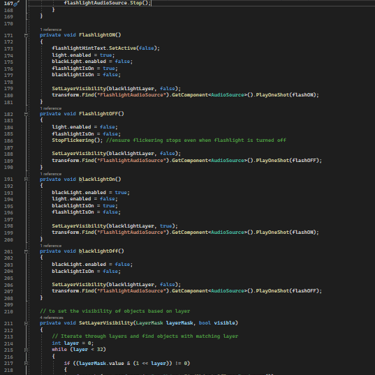
Task: Click the comment 'to set the visibility of objects'
Action: pyautogui.click(x=115, y=311)
